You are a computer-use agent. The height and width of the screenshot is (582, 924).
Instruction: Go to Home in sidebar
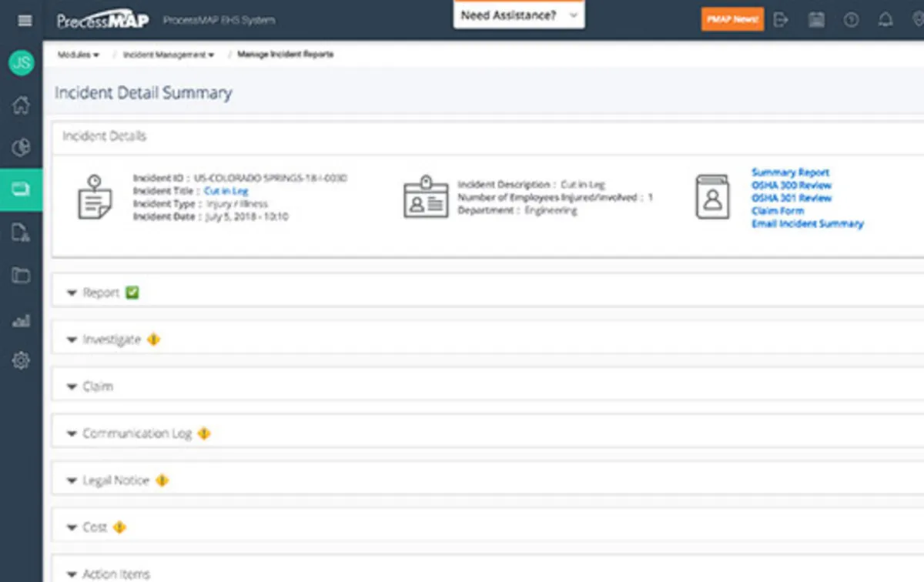click(21, 105)
